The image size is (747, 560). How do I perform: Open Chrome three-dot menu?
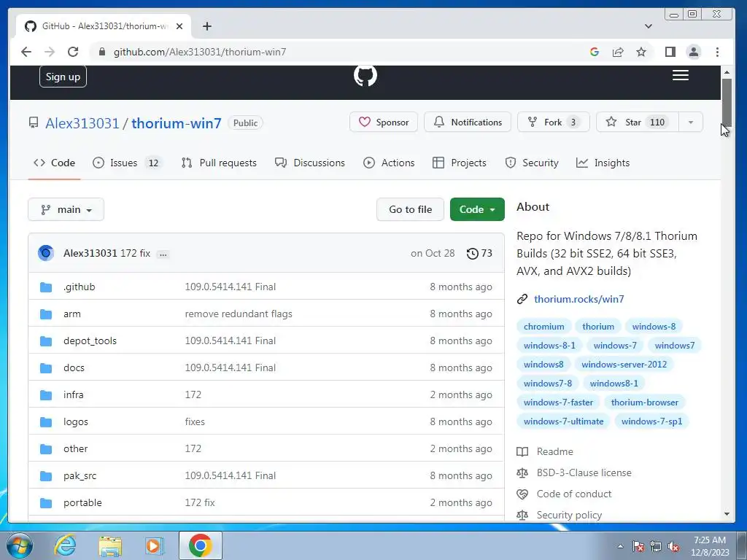tap(717, 52)
